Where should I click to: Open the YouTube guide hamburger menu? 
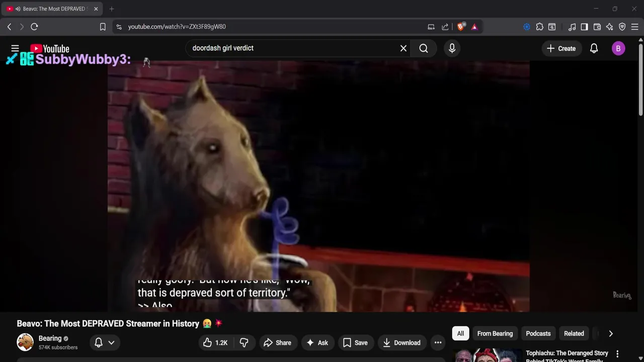15,48
